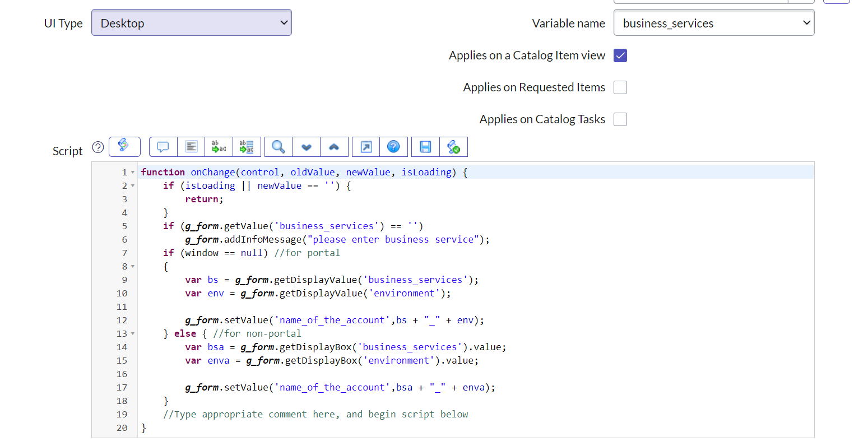Click the Find Next down arrow
Viewport: 868px width, 446px height.
307,147
